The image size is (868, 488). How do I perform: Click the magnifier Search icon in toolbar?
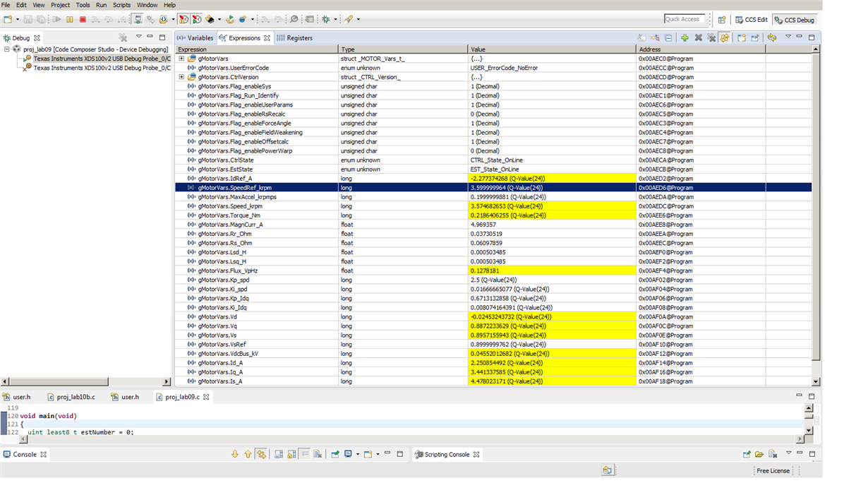[x=294, y=19]
